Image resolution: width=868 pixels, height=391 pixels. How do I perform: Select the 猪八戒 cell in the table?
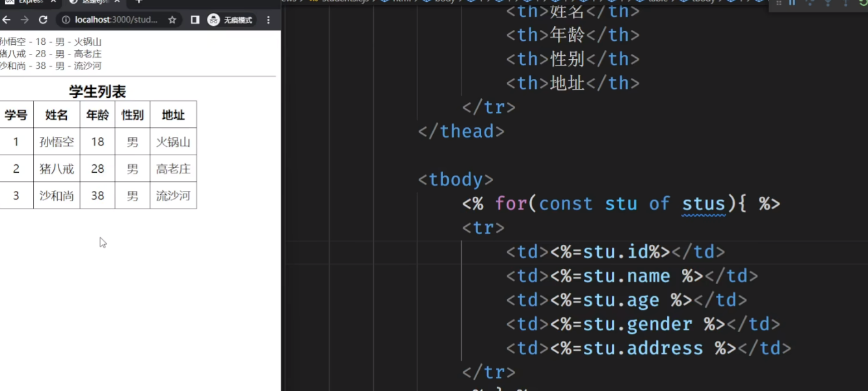pyautogui.click(x=57, y=169)
